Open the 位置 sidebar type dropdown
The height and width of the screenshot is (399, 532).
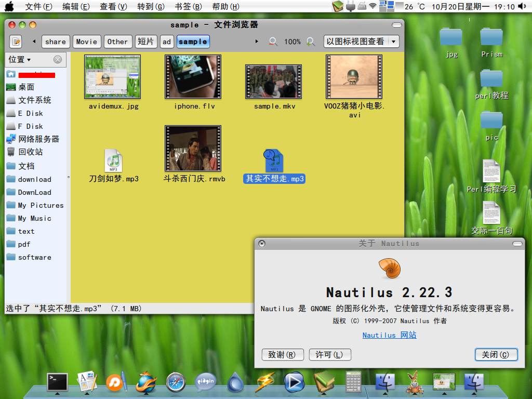point(20,59)
